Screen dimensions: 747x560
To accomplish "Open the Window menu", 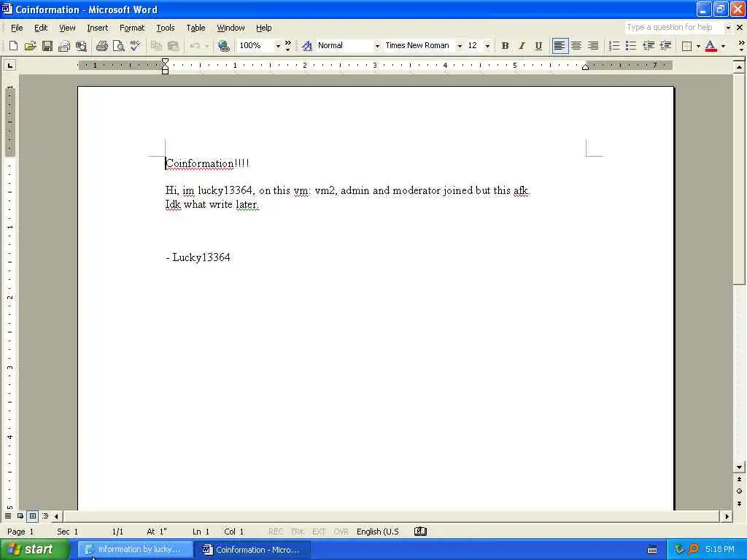I will point(231,28).
